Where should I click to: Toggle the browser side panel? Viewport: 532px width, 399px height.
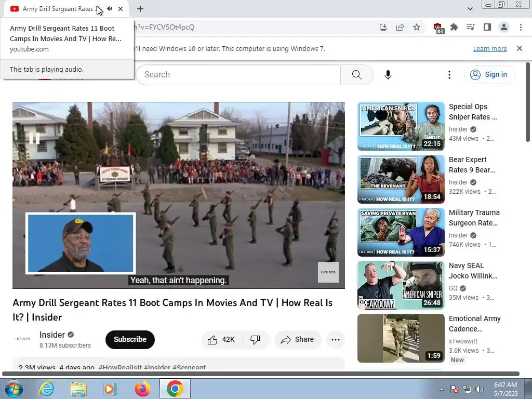(x=487, y=27)
